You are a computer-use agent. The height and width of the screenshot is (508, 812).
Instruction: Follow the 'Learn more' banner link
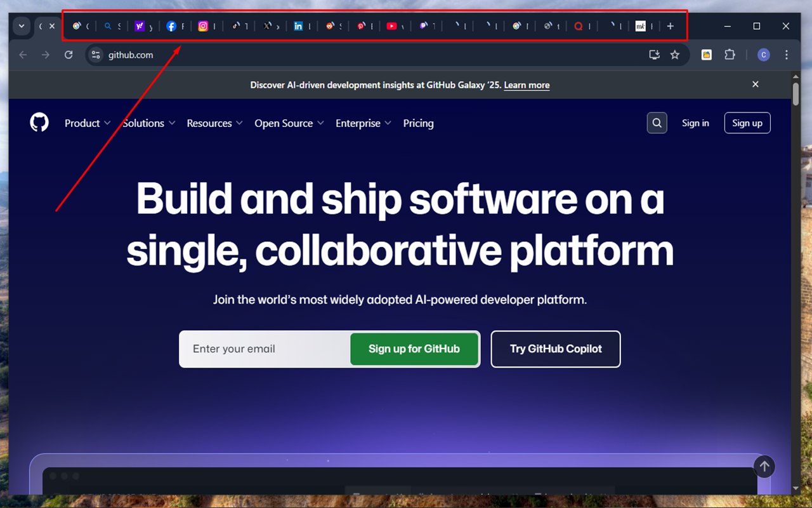527,85
